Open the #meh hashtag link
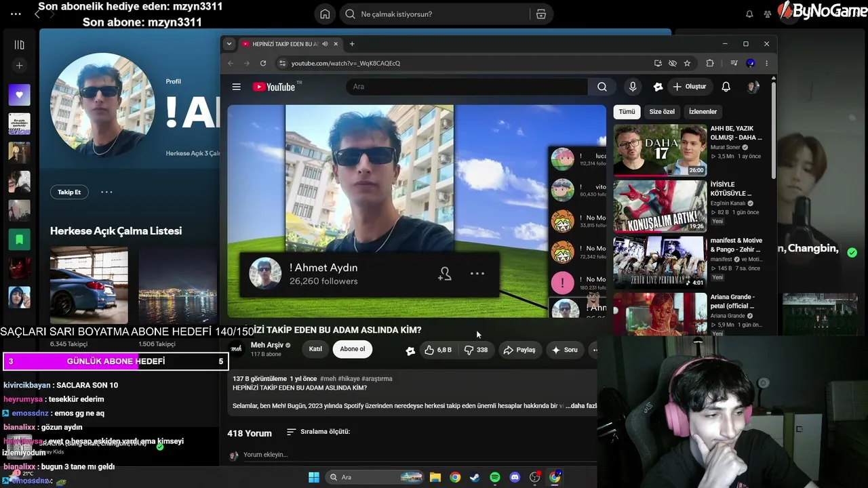 tap(328, 379)
